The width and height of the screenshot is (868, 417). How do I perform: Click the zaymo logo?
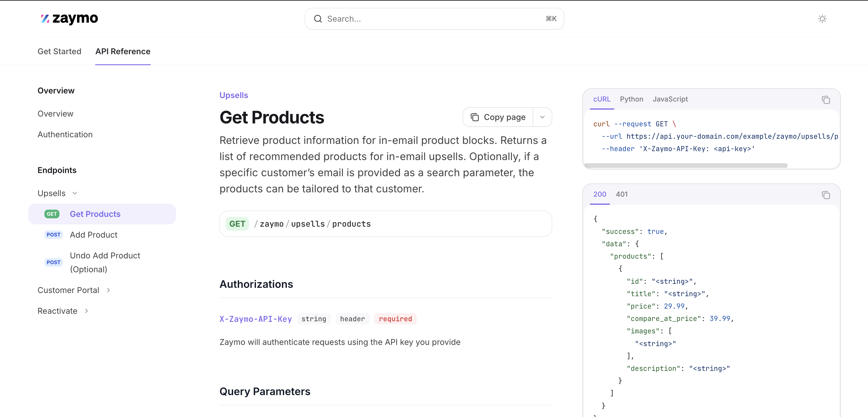pos(70,18)
